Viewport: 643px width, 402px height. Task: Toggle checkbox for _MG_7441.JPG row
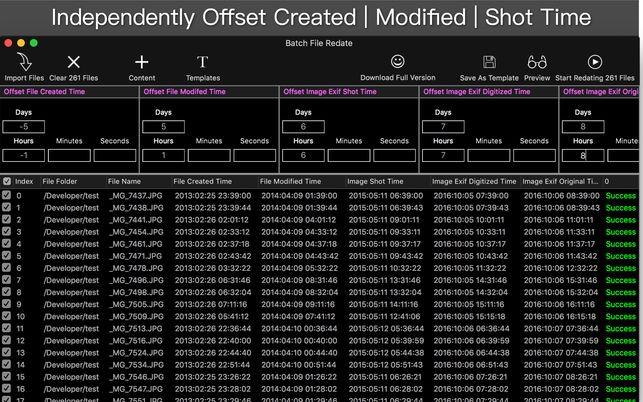click(7, 219)
